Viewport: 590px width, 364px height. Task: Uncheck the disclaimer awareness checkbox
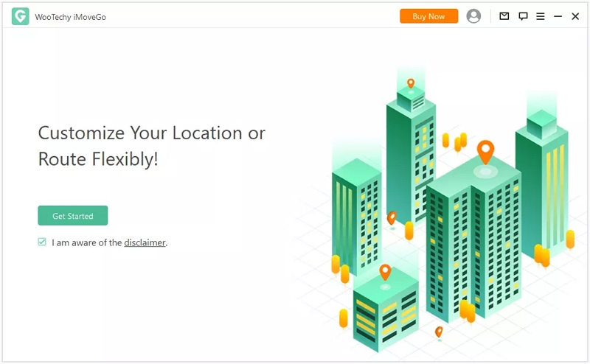pos(42,242)
